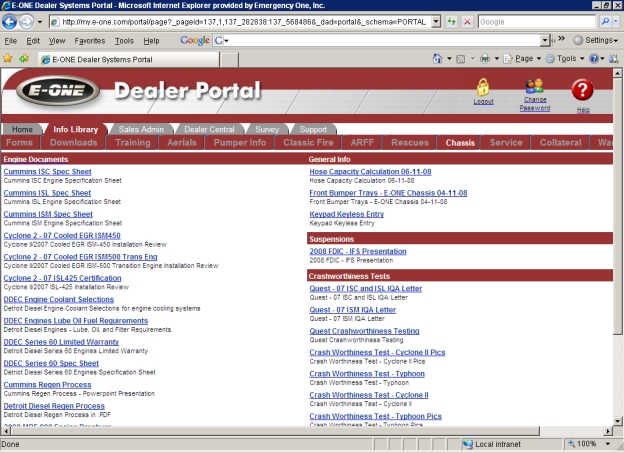
Task: Open 2008 FDIC - IFS Presentation link
Action: [x=358, y=251]
